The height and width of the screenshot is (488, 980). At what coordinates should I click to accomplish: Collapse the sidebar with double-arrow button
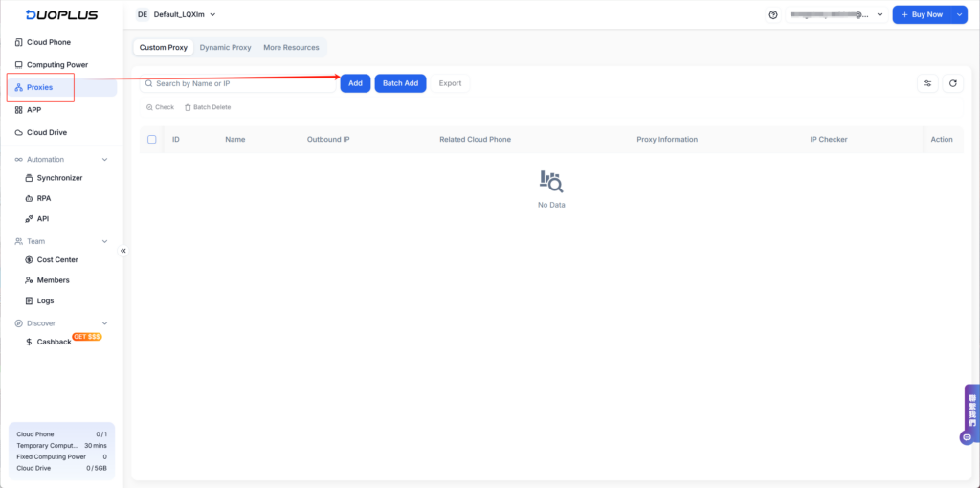pos(123,251)
